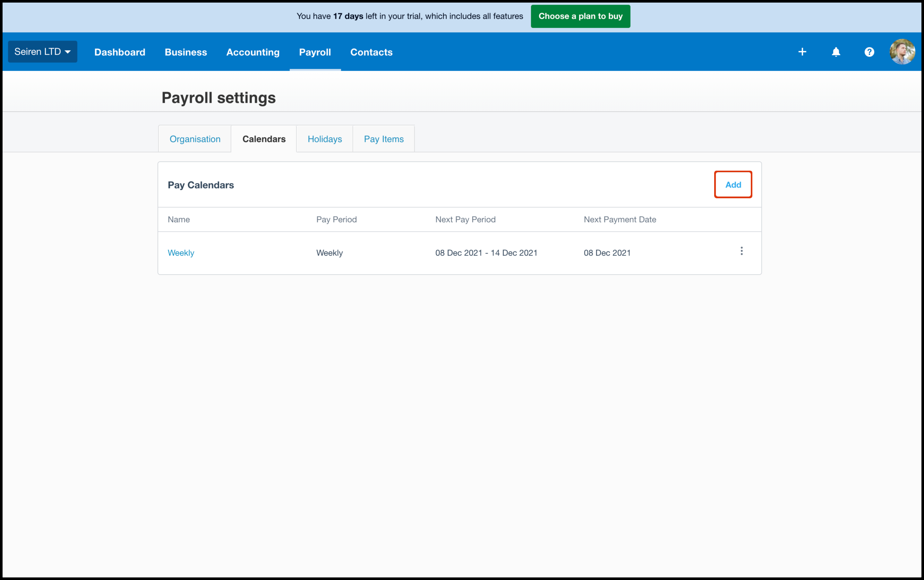Open the Contacts menu
Screen dimensions: 924x580
coord(371,52)
